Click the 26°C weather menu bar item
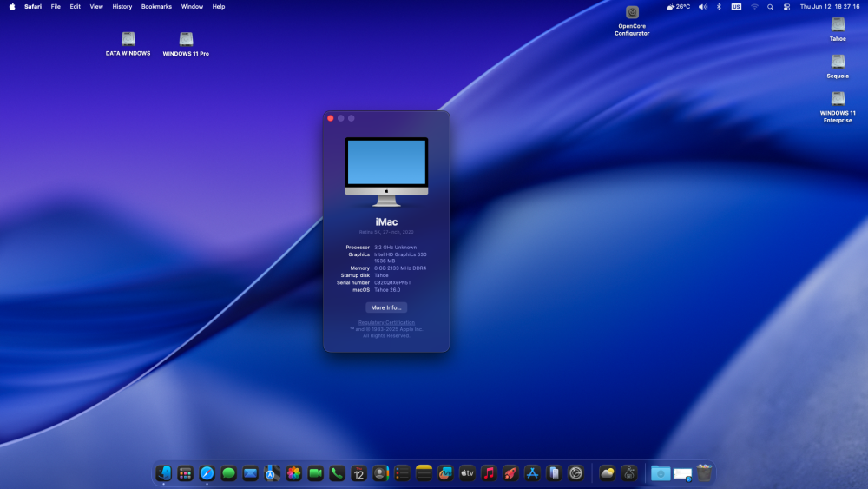 click(678, 7)
